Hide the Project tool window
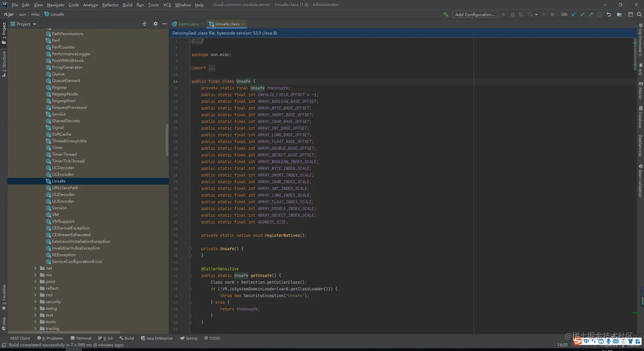 pyautogui.click(x=164, y=24)
